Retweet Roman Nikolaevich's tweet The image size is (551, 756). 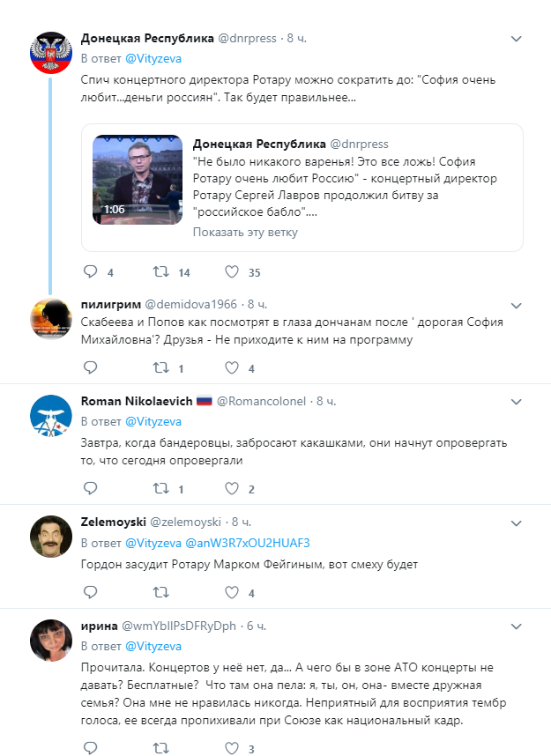pyautogui.click(x=160, y=488)
